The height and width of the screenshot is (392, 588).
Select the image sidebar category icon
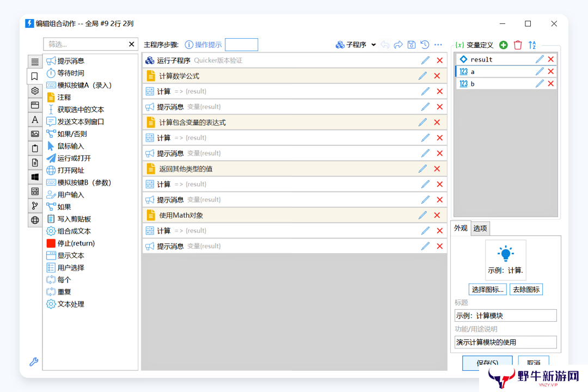pyautogui.click(x=35, y=134)
